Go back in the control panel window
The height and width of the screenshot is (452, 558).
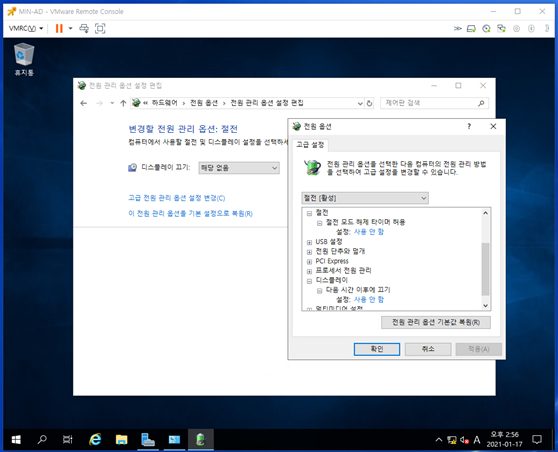(84, 103)
